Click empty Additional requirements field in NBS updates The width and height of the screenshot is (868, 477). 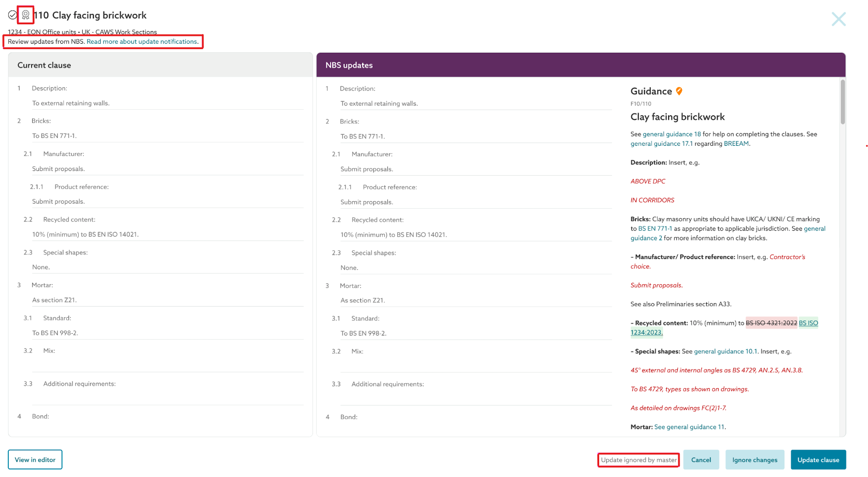476,398
